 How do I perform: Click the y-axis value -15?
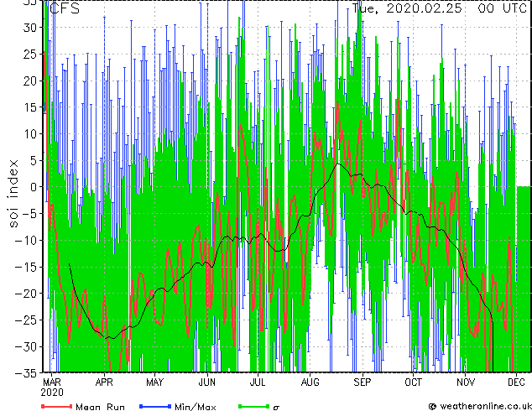(x=26, y=267)
